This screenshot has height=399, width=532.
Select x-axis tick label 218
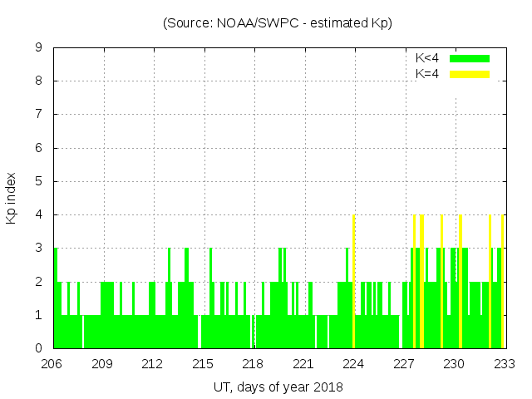pos(254,364)
